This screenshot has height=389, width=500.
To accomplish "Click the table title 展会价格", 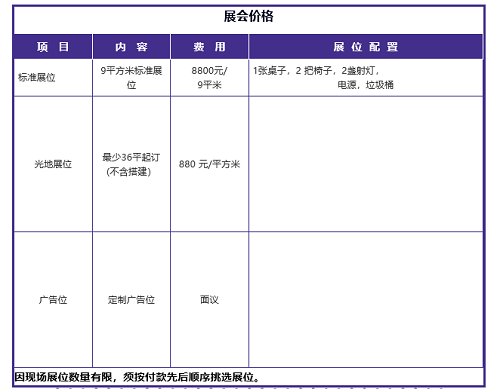I will tap(248, 16).
